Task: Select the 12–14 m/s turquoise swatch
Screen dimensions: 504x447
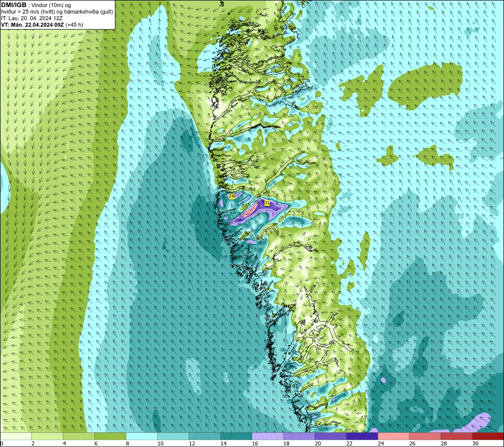Action: 205,436
